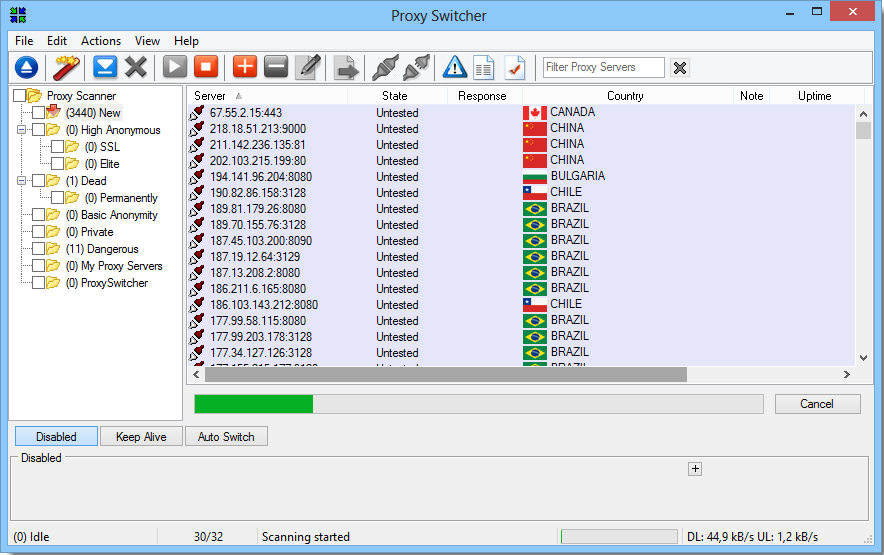884x555 pixels.
Task: Open the File menu
Action: coord(24,41)
